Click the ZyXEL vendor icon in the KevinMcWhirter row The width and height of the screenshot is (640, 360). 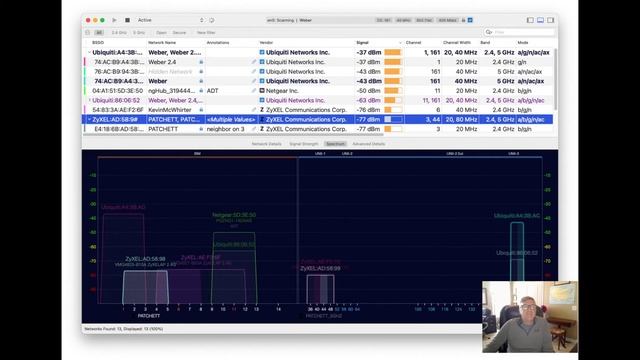coord(262,110)
